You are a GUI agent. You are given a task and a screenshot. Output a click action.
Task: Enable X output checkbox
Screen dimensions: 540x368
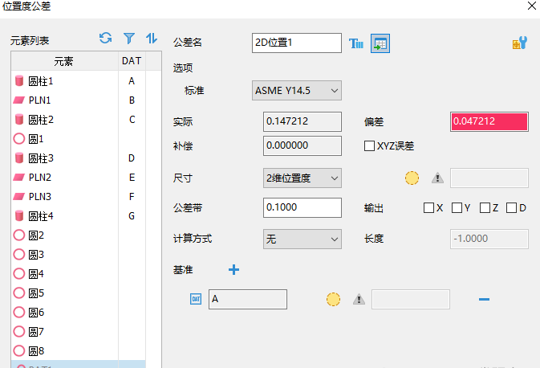pyautogui.click(x=428, y=208)
